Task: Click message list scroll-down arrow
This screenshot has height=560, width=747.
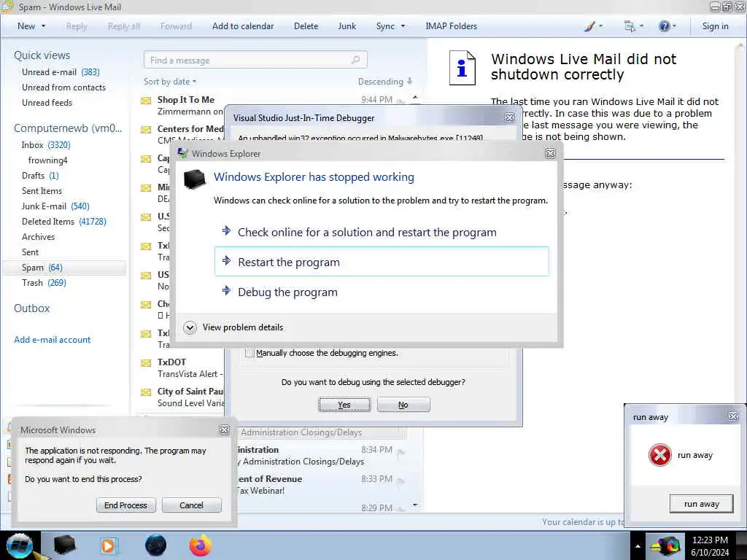Action: click(415, 505)
